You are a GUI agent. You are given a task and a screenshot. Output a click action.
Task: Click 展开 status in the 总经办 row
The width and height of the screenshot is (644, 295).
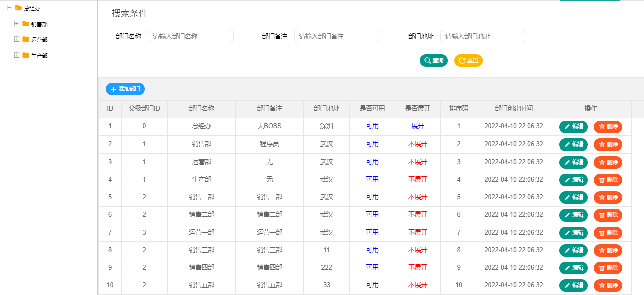(417, 126)
